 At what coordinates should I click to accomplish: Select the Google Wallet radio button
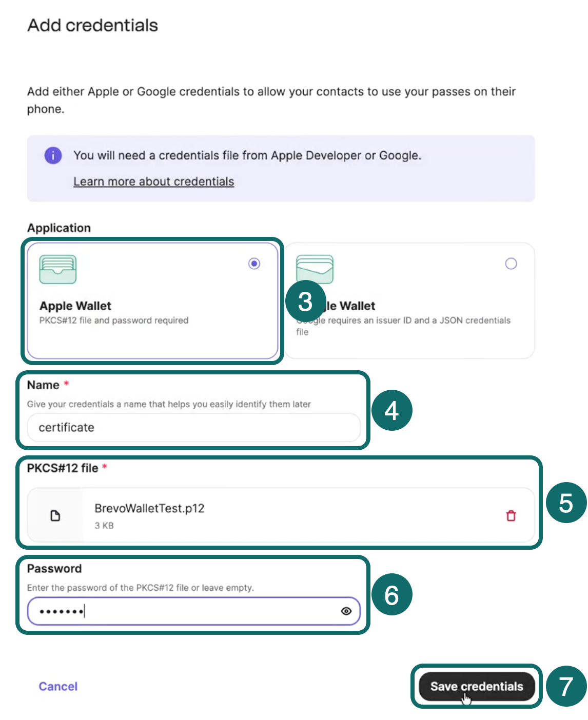[511, 264]
